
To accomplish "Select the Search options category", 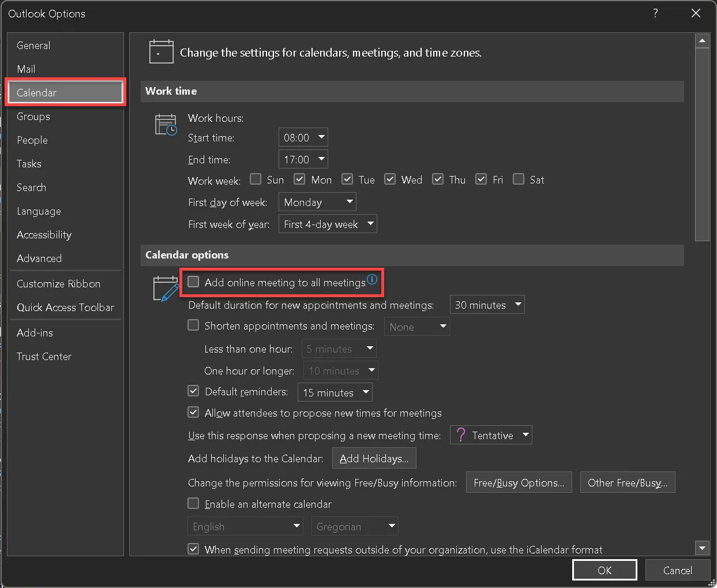I will tap(65, 187).
